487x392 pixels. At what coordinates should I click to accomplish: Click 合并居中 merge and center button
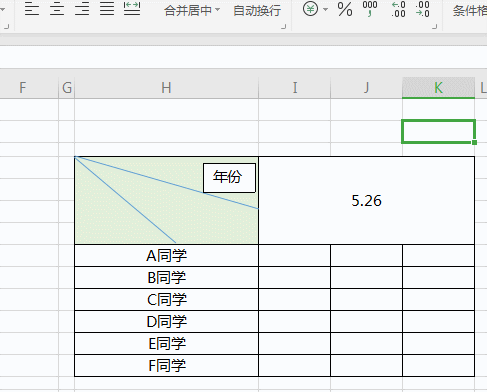click(x=188, y=11)
